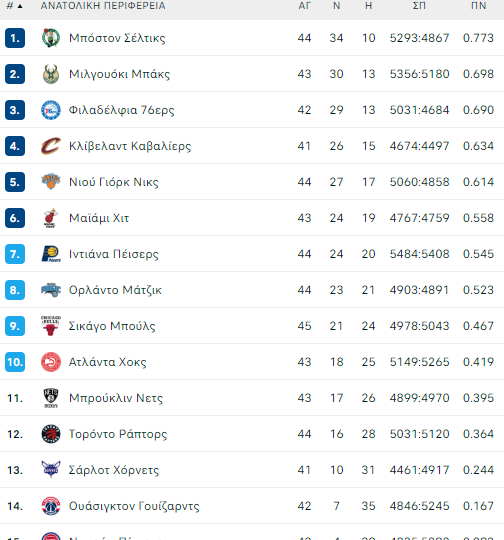Viewport: 504px width, 540px height.
Task: Click the Washington Wizards logo
Action: tap(51, 506)
